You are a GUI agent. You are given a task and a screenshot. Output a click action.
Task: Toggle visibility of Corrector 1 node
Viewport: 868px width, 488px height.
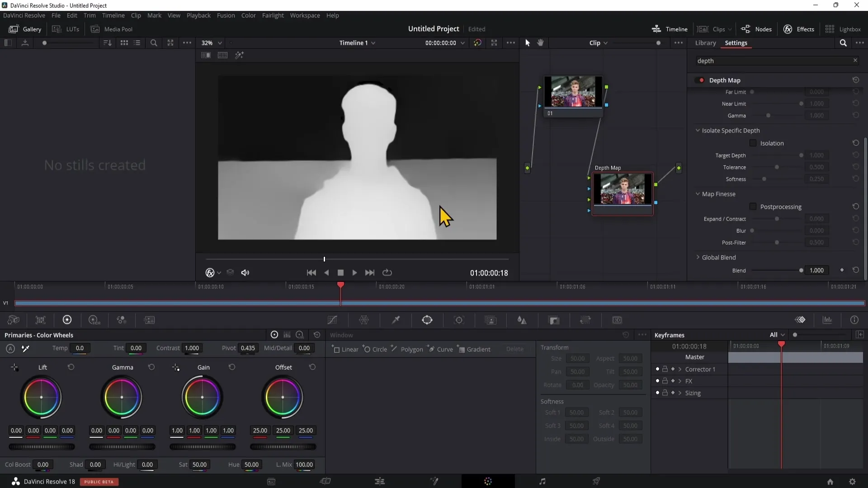657,369
